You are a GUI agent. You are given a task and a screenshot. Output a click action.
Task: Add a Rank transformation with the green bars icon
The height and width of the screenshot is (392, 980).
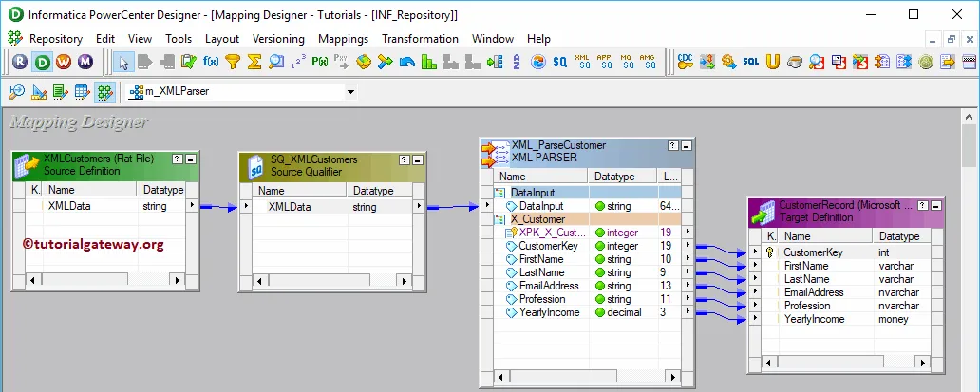[x=429, y=62]
